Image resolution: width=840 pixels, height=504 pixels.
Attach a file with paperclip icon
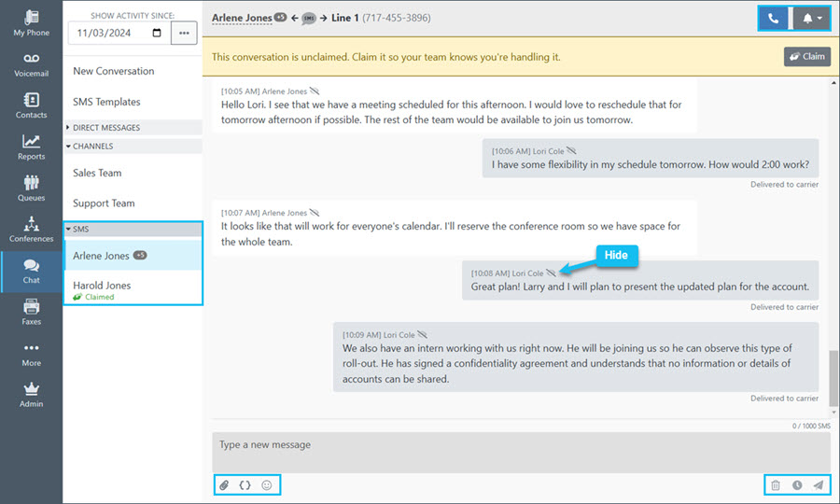point(224,485)
